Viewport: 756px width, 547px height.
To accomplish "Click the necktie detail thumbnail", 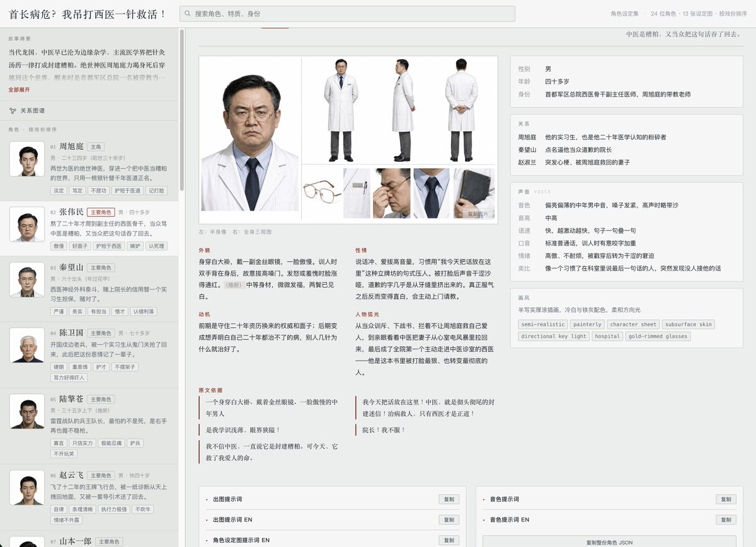I will [432, 193].
